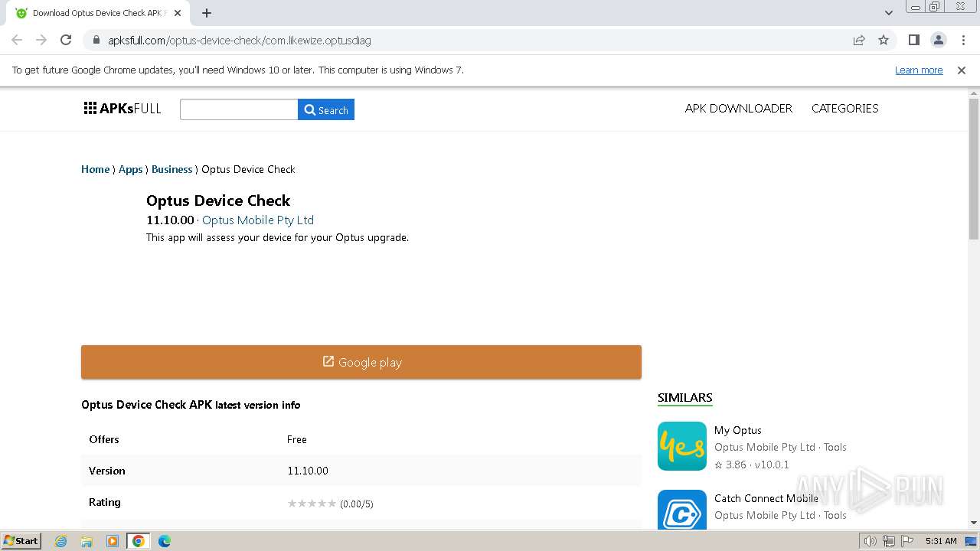Click the orange Google play button

point(361,362)
